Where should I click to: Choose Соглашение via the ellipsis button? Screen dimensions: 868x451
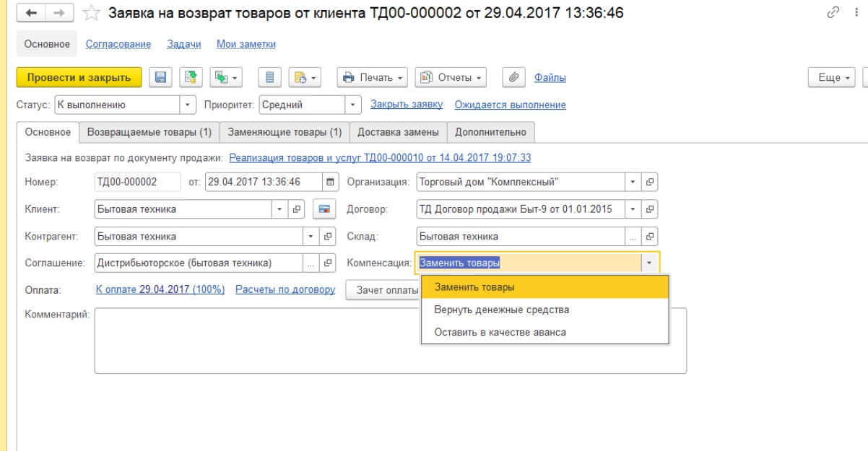pyautogui.click(x=311, y=263)
